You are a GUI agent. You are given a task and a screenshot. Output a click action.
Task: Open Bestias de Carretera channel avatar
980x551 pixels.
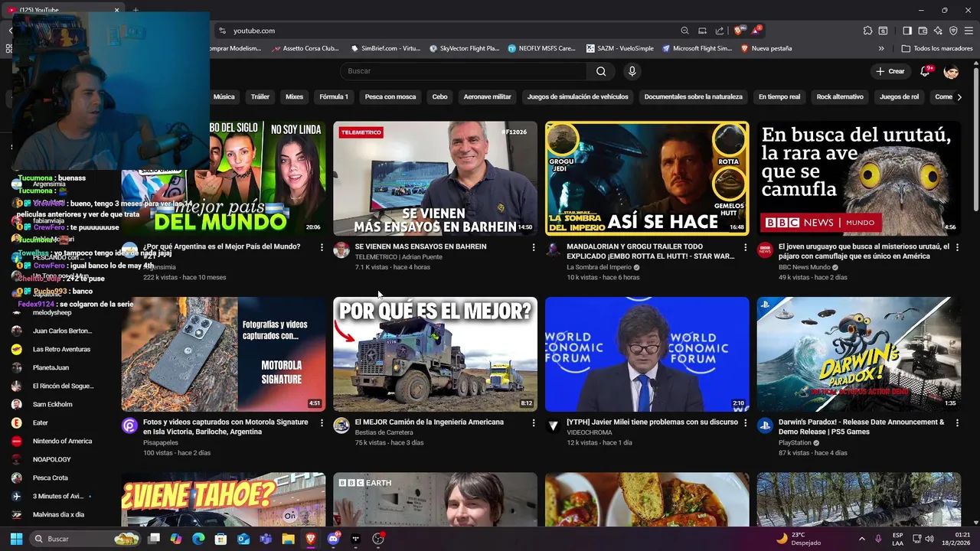(341, 425)
